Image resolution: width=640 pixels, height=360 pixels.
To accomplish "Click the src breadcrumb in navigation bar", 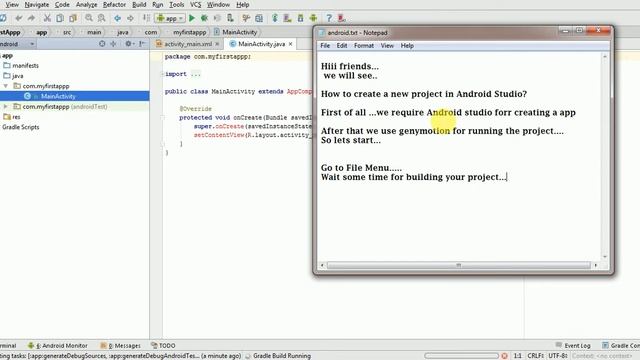I will tap(67, 32).
